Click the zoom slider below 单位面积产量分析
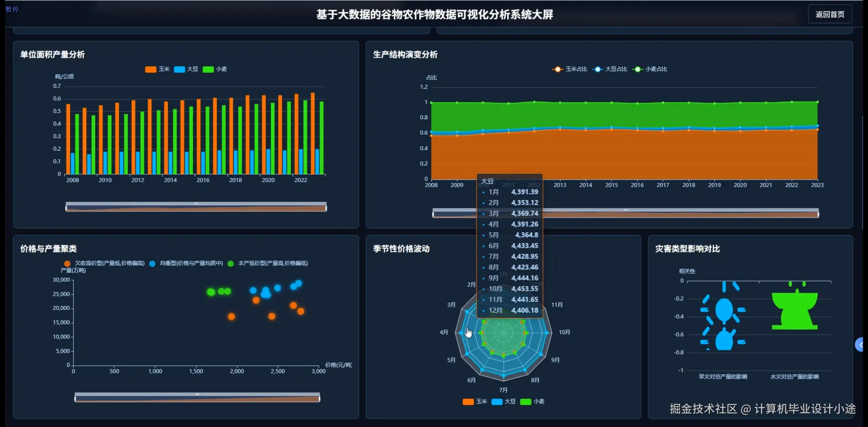Image resolution: width=868 pixels, height=427 pixels. pyautogui.click(x=196, y=207)
